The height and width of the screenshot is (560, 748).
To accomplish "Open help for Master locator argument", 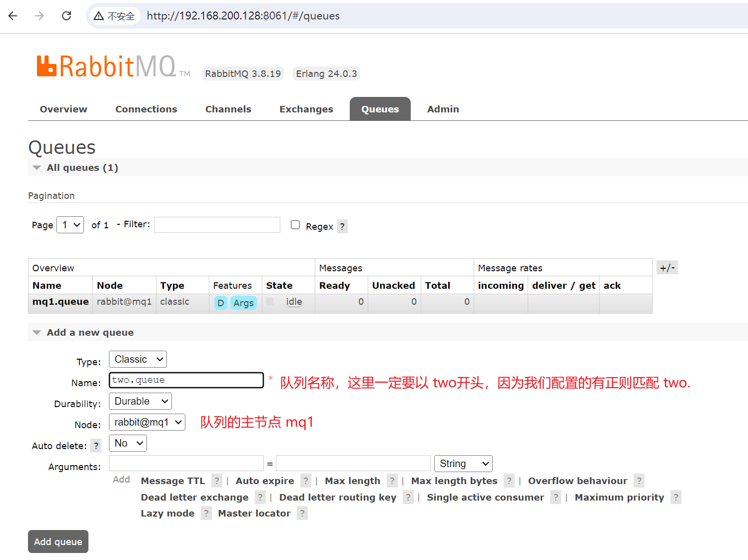I will click(x=302, y=513).
